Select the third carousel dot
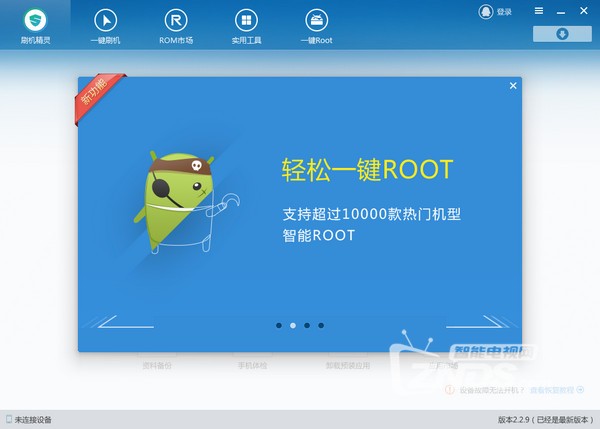This screenshot has height=429, width=600. (x=307, y=325)
